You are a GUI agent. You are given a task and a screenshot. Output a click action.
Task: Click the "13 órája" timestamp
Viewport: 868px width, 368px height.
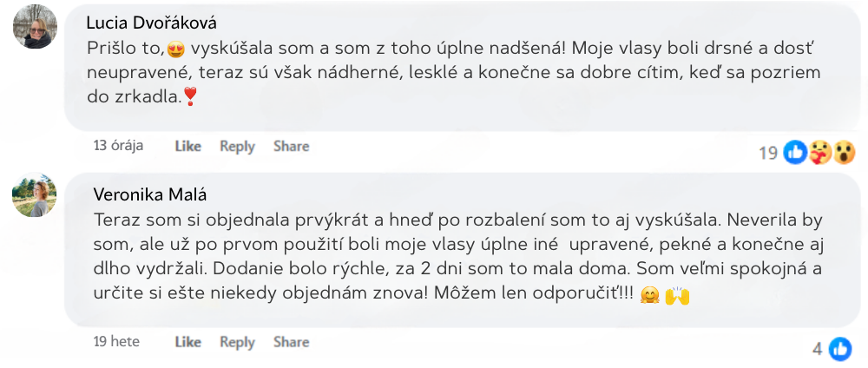pos(118,146)
